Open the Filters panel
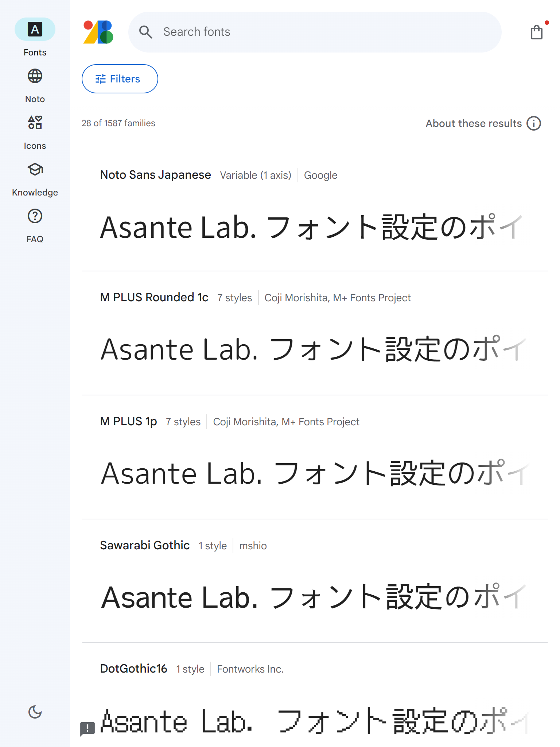560x747 pixels. (x=120, y=78)
